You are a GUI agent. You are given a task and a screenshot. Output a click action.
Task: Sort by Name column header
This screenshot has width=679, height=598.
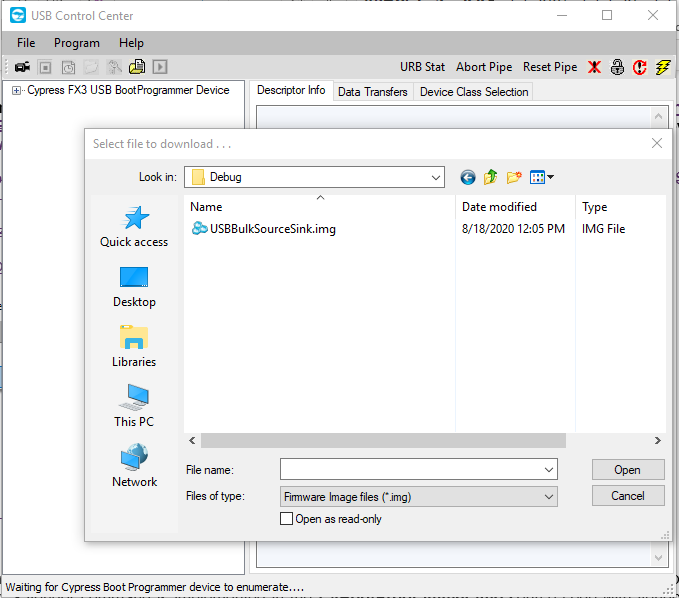tap(320, 207)
